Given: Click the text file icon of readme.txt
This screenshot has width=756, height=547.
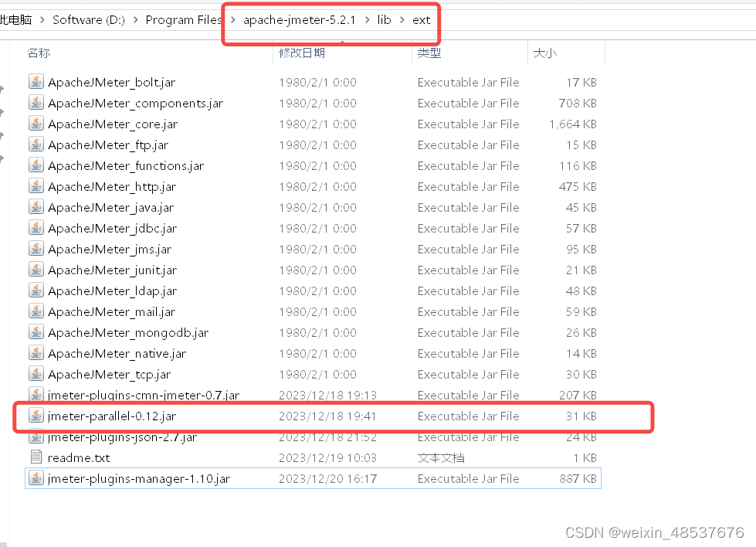Looking at the screenshot, I should pos(36,457).
